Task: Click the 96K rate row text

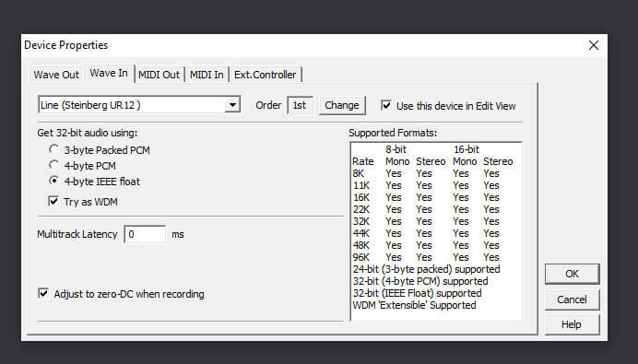Action: tap(426, 257)
